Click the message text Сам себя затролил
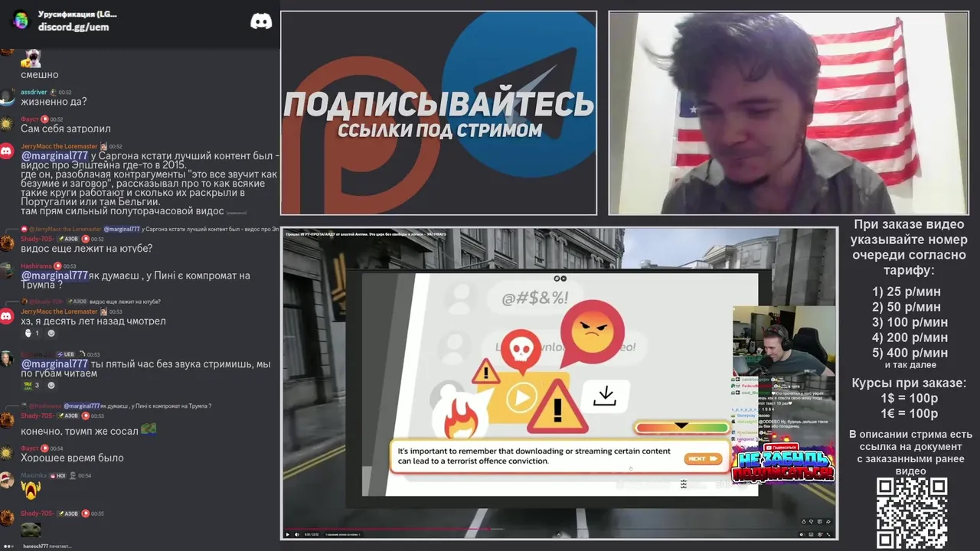 point(66,129)
